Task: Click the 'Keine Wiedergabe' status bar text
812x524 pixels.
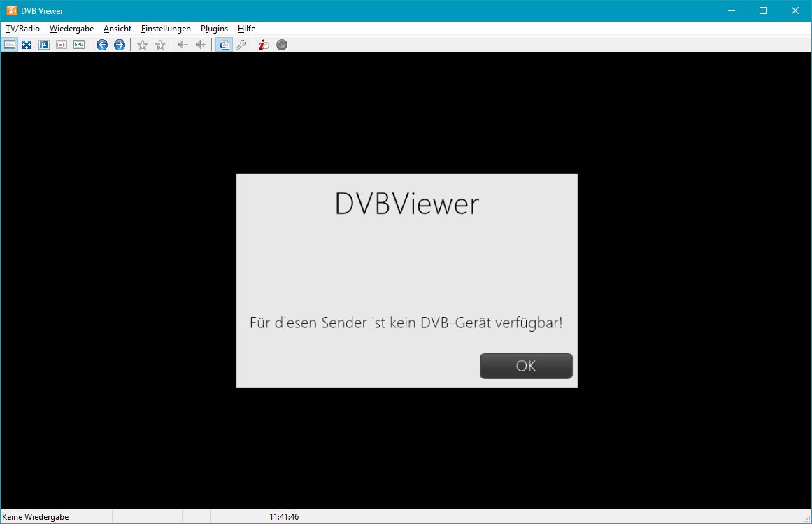Action: pyautogui.click(x=36, y=517)
